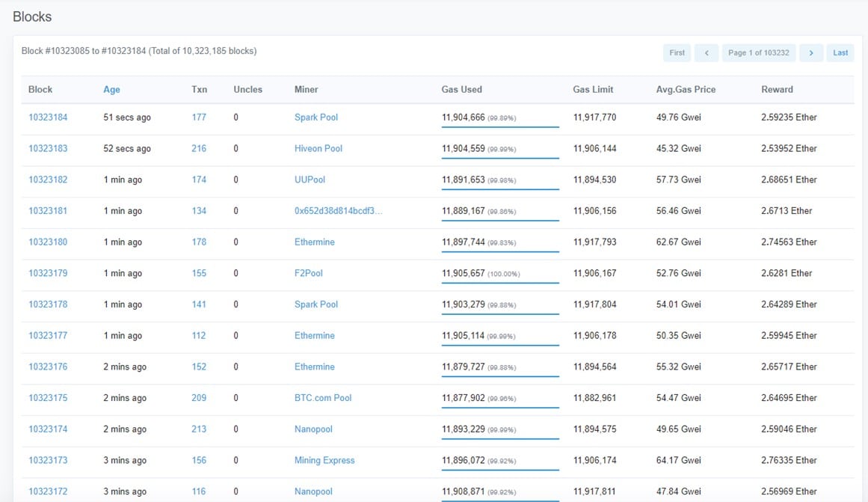Select the 2.59235 Ether reward value
Viewport: 868px width, 502px height.
pos(789,117)
